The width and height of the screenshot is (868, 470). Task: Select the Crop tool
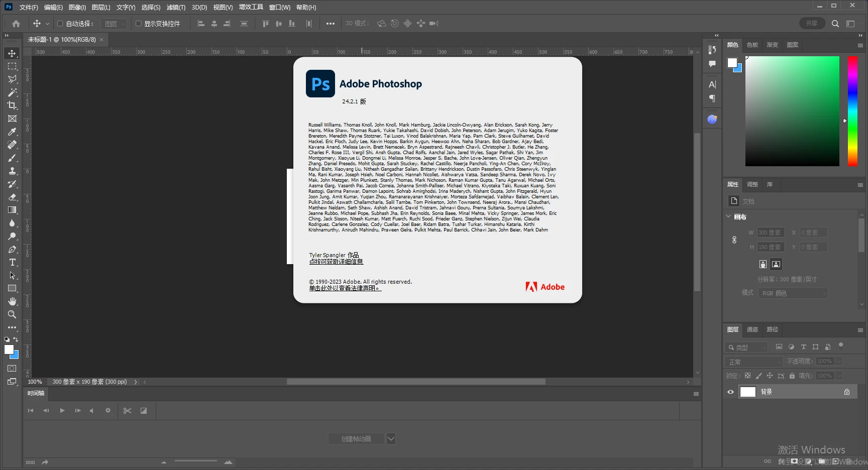tap(12, 105)
